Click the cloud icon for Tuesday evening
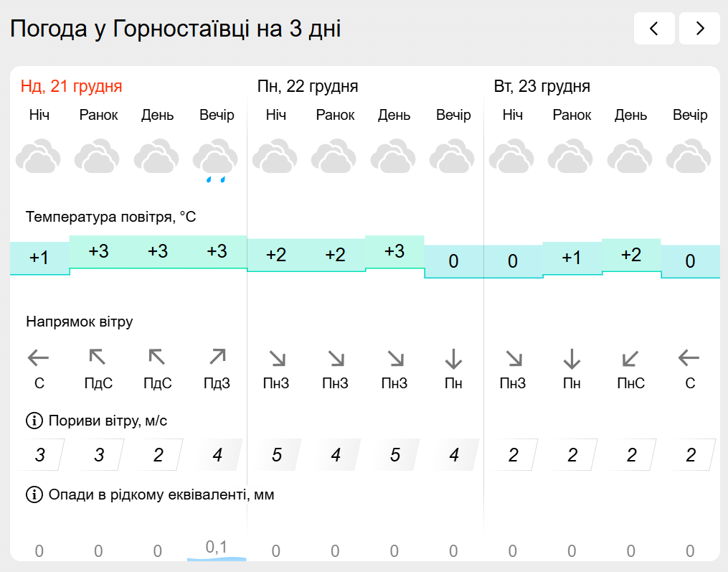 pyautogui.click(x=689, y=158)
